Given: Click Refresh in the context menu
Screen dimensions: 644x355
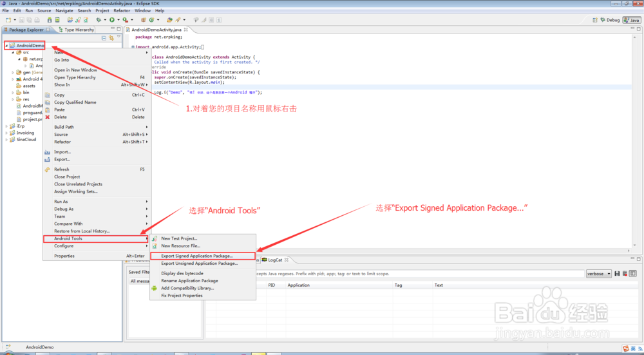Looking at the screenshot, I should tap(96, 169).
